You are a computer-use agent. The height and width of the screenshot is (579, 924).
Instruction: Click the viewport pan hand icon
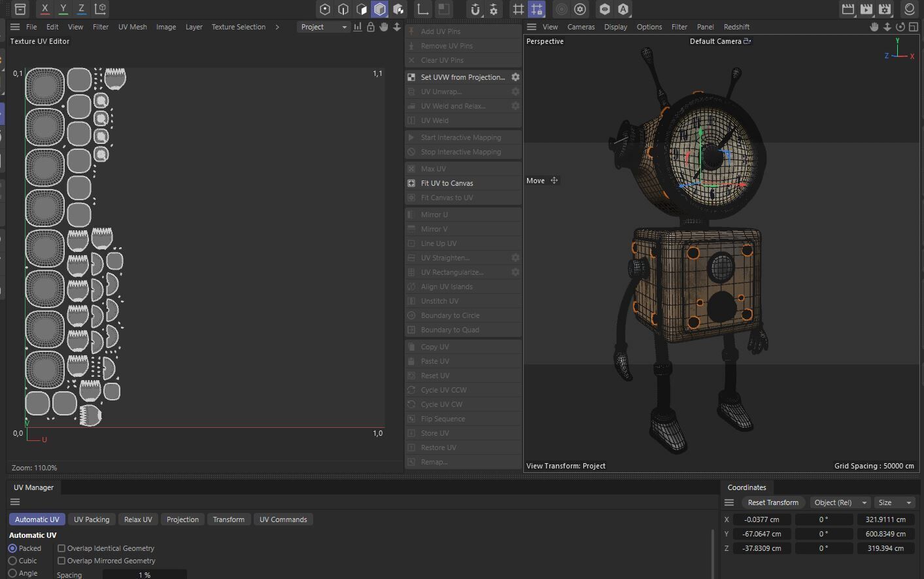pyautogui.click(x=874, y=27)
